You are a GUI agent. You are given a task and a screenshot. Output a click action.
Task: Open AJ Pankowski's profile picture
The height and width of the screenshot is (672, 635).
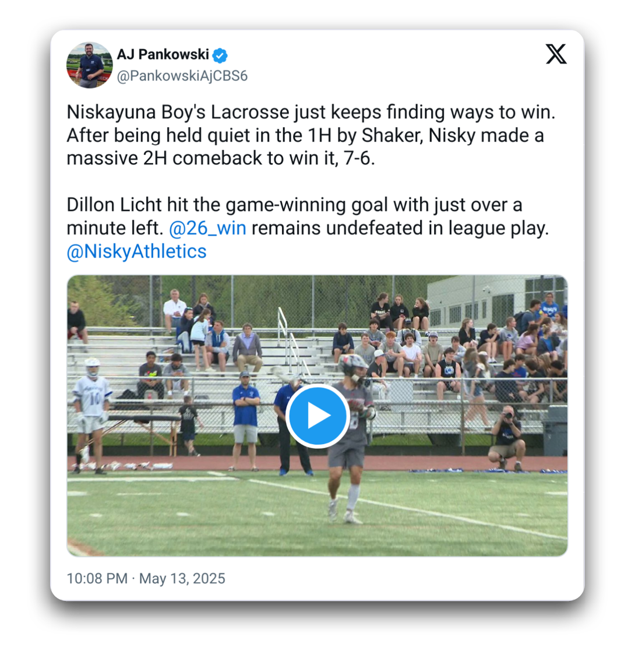pyautogui.click(x=89, y=65)
